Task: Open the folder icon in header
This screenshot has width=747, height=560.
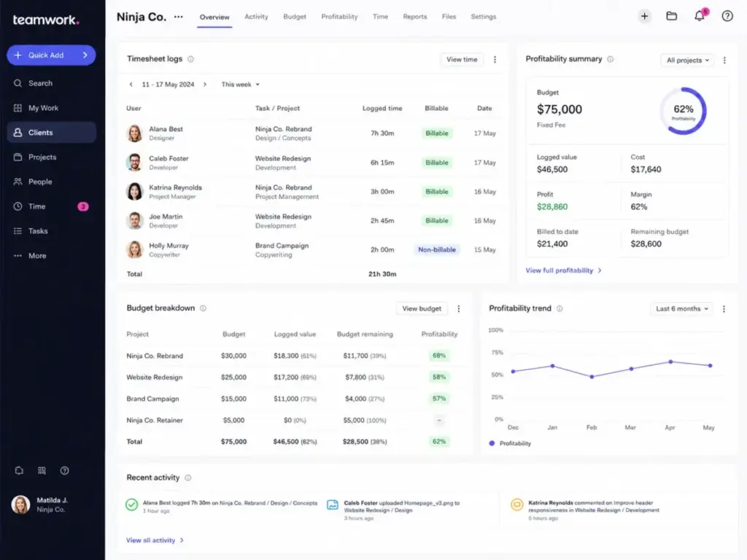Action: (671, 16)
